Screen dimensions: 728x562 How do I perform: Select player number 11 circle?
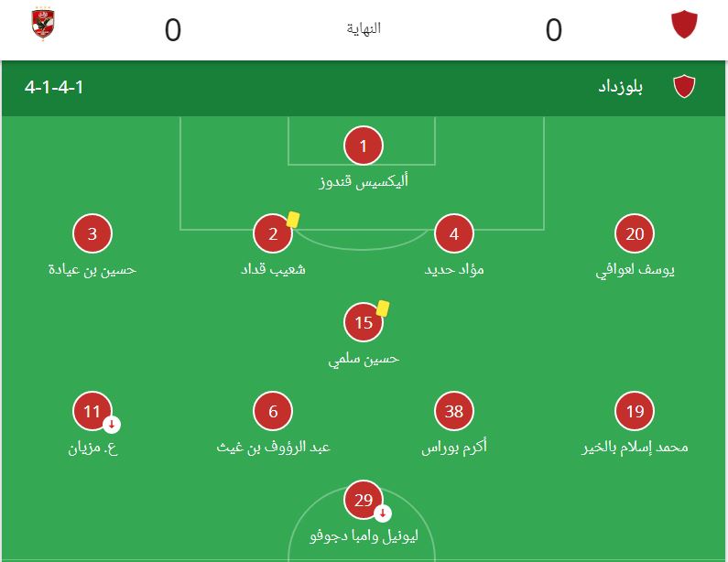(x=92, y=412)
